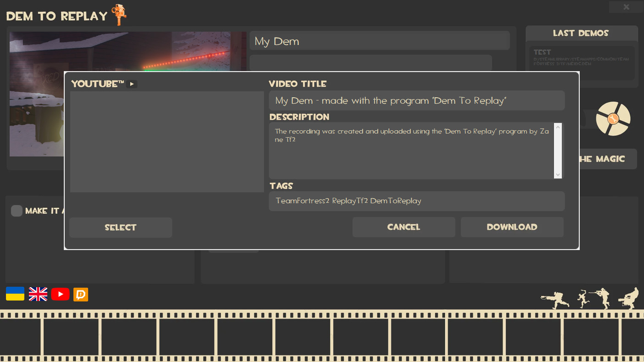Click the Do The Magic button
Screen dimensions: 644x362
(607, 159)
